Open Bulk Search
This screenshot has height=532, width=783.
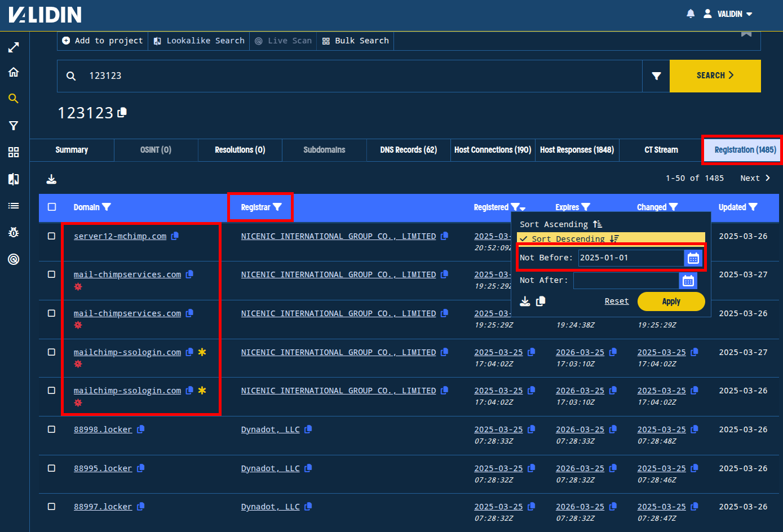click(x=356, y=41)
